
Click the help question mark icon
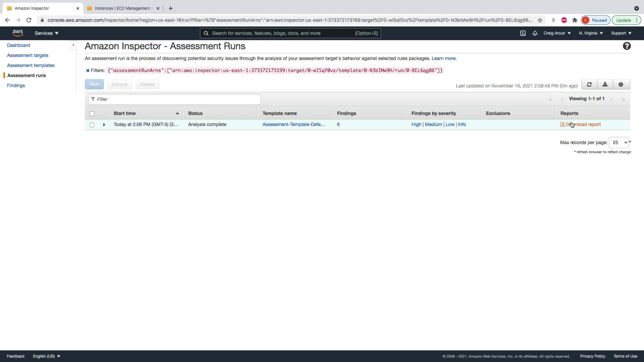pyautogui.click(x=627, y=46)
